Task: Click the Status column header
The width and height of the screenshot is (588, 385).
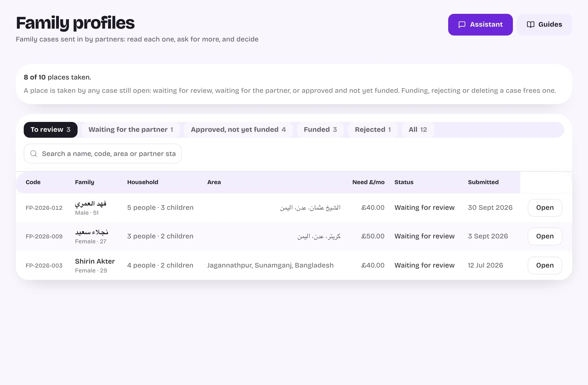Action: (404, 182)
